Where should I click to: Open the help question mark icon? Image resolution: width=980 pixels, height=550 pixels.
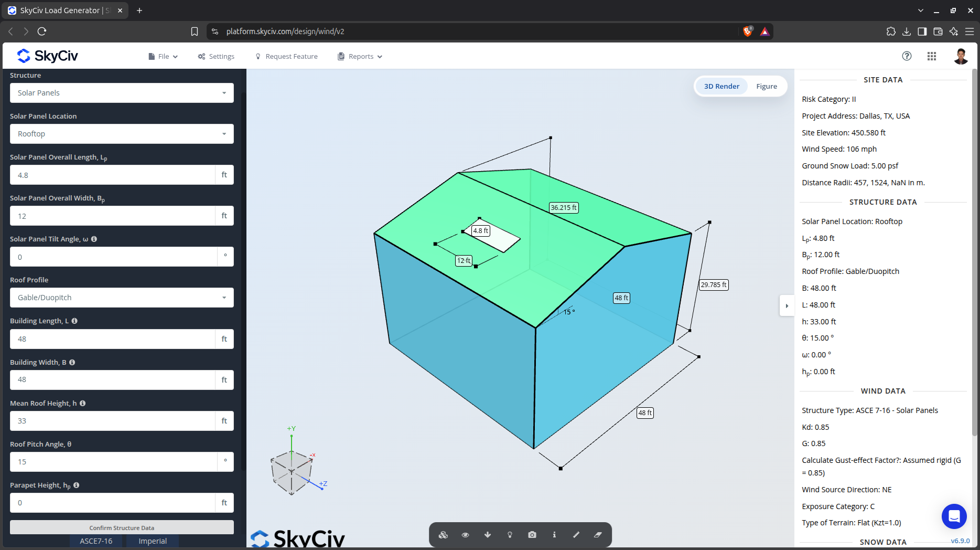tap(907, 56)
